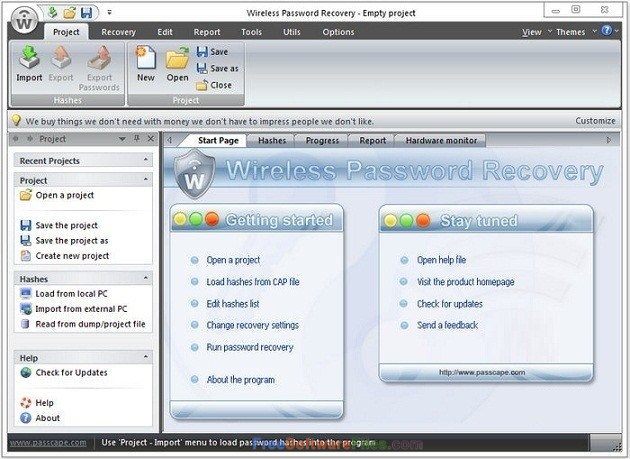
Task: Click Visit the product homepage link
Action: (x=465, y=282)
